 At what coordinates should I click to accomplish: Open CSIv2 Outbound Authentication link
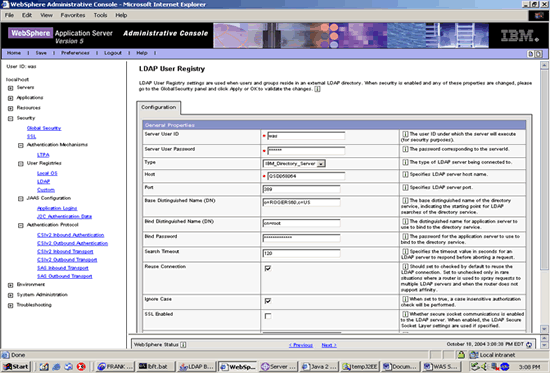tap(72, 244)
